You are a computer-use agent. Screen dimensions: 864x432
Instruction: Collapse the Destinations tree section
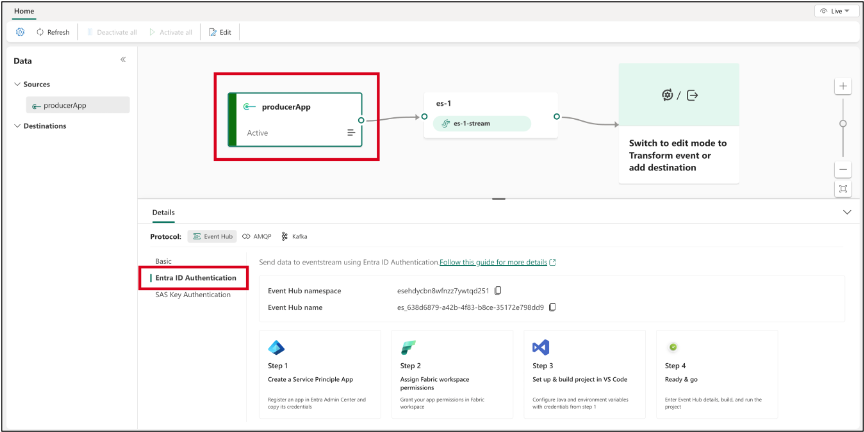click(17, 126)
